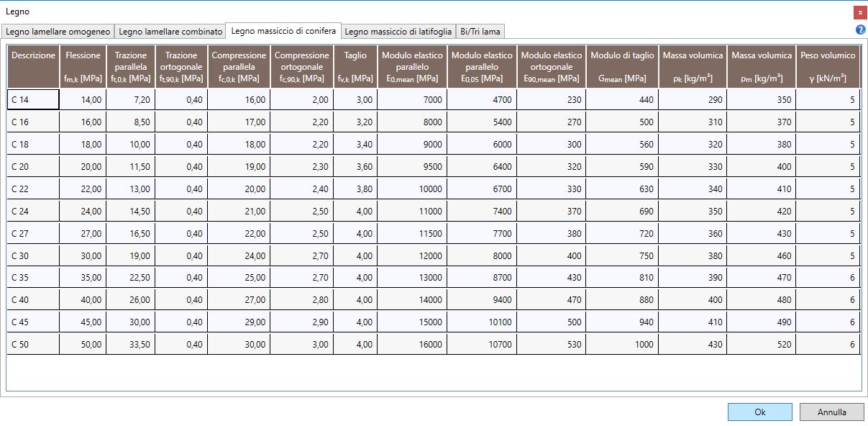Select the C 14 description cell
The image size is (868, 426).
[33, 99]
